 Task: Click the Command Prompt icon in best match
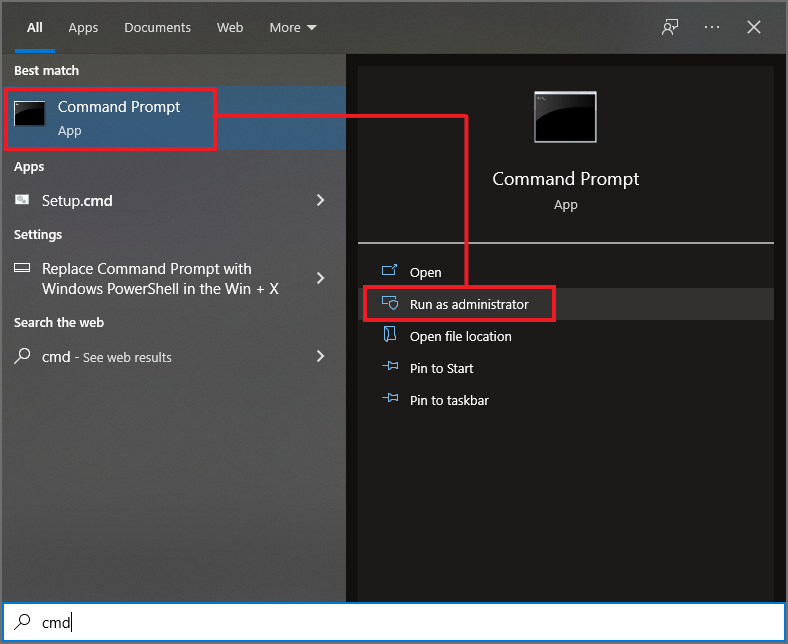(x=29, y=114)
